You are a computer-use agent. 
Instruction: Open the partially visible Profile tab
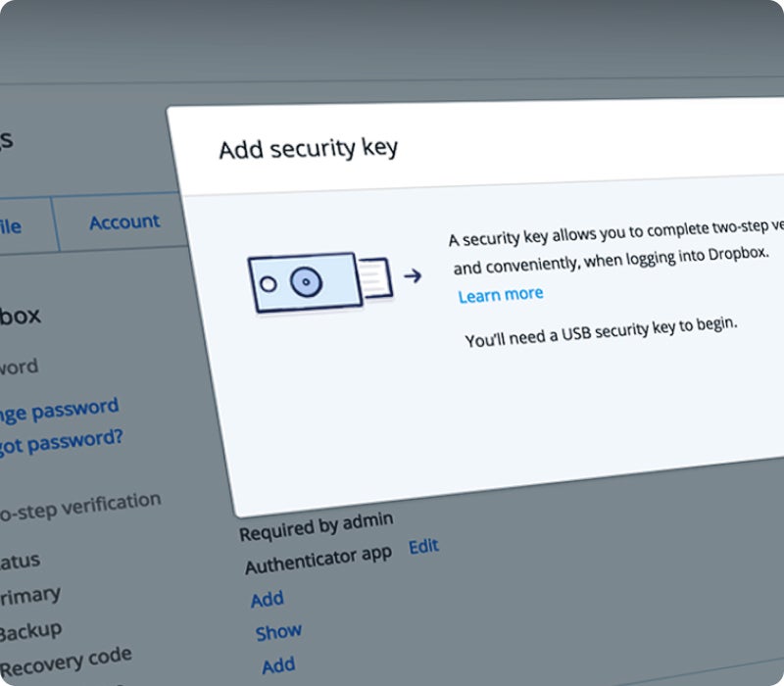[10, 226]
